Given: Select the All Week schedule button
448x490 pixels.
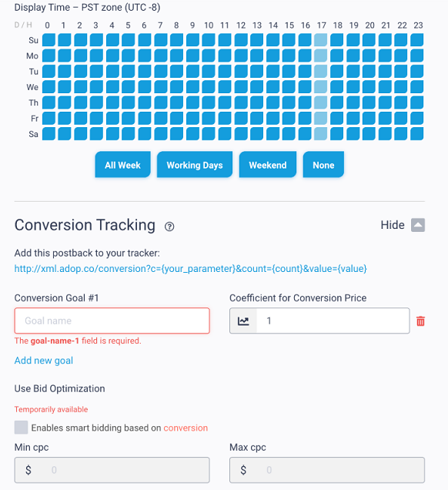Looking at the screenshot, I should point(122,165).
